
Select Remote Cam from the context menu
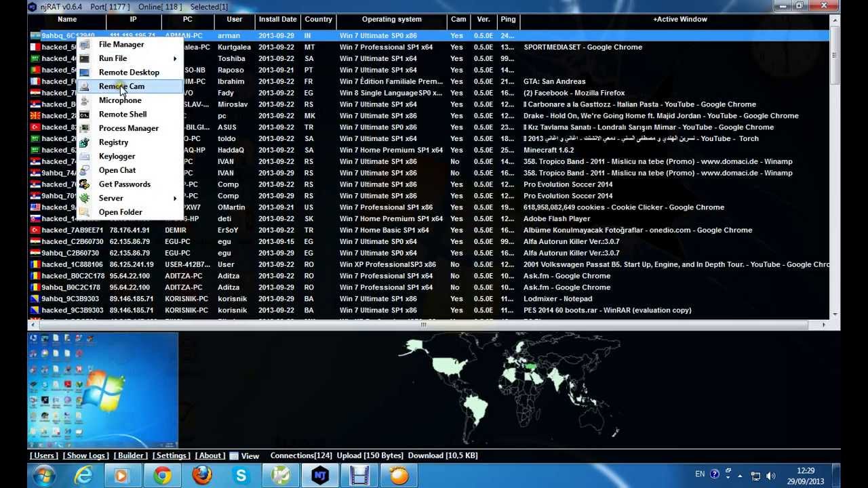coord(130,87)
